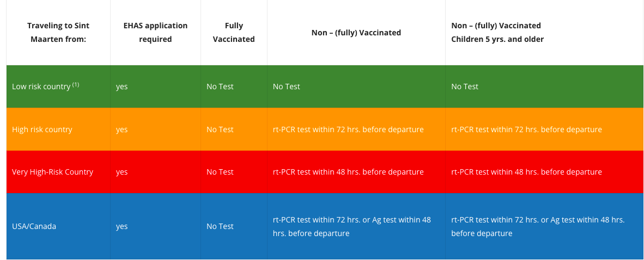Click the footnote (1) superscript beside Low risk country
This screenshot has height=260, width=644.
76,84
